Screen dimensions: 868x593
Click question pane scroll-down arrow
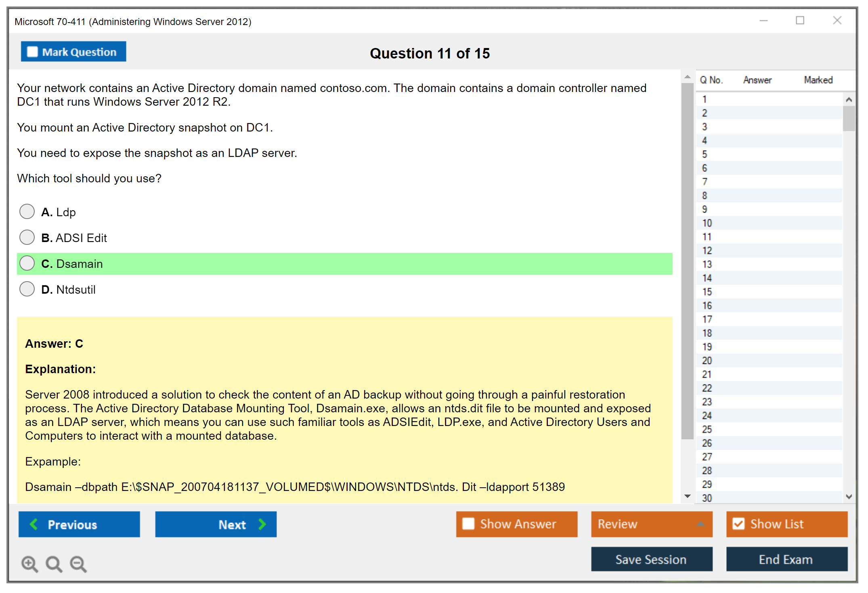pos(687,496)
